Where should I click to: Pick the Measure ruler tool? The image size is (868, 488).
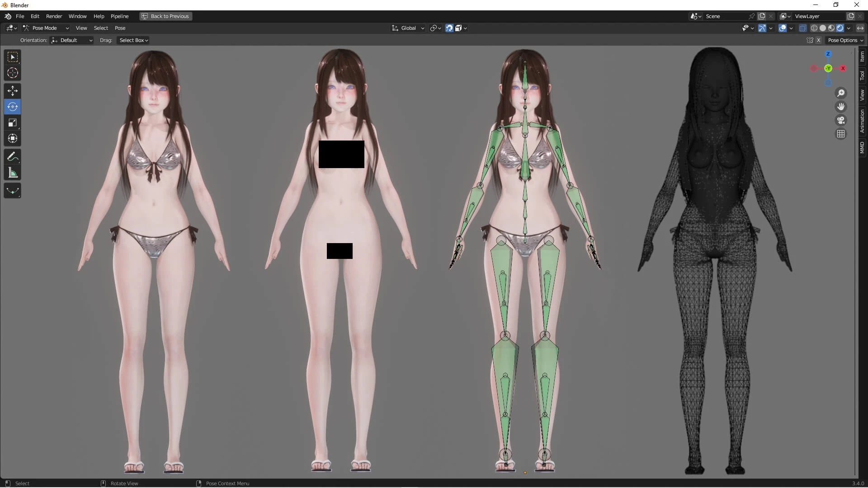click(13, 173)
